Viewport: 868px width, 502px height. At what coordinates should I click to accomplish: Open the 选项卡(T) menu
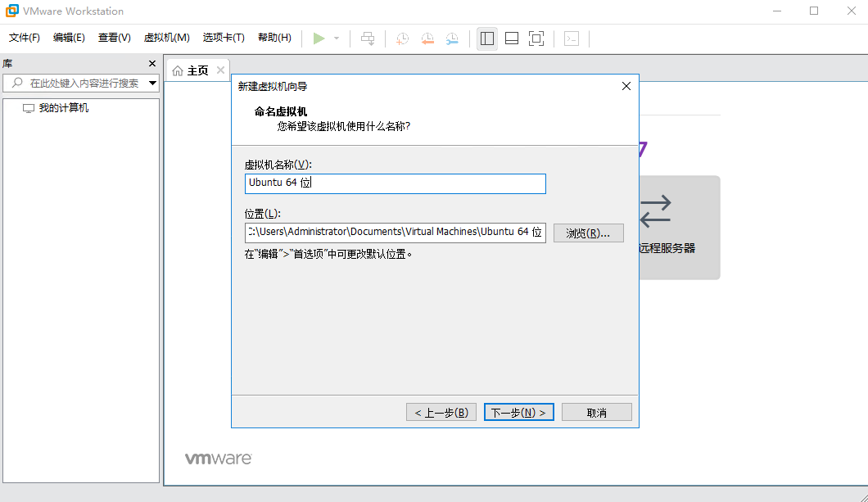[224, 38]
